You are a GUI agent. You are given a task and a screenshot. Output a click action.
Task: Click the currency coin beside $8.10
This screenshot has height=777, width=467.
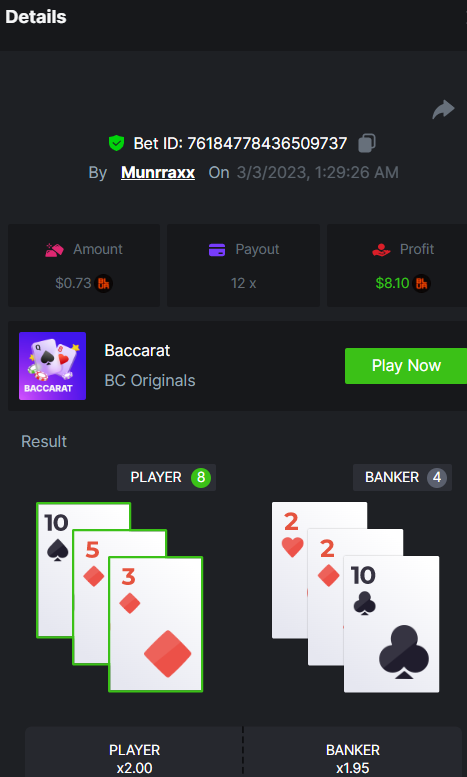(421, 283)
